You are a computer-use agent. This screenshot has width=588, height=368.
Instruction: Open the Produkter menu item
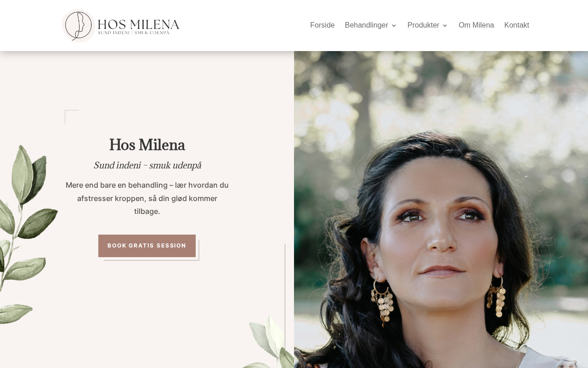click(x=423, y=25)
